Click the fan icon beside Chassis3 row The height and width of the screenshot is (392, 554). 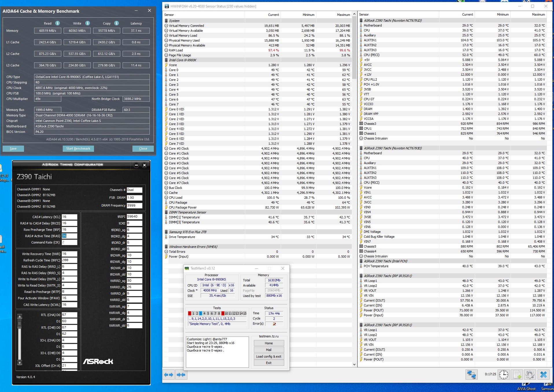361,124
